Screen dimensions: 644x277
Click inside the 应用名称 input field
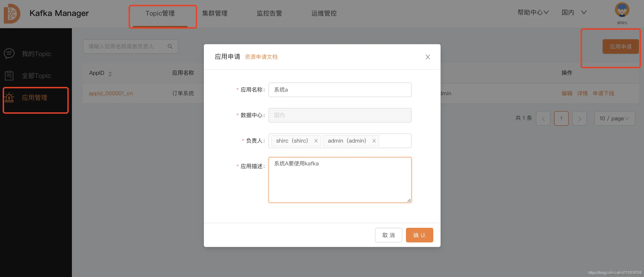pyautogui.click(x=340, y=90)
